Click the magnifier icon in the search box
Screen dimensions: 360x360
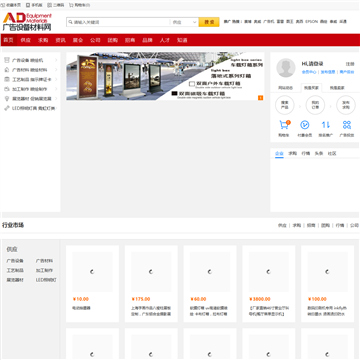coord(70,22)
